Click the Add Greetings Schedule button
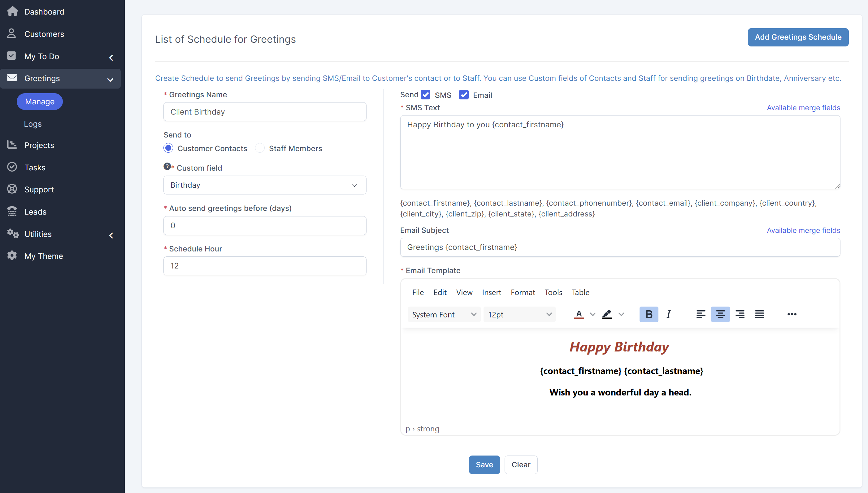 [798, 37]
